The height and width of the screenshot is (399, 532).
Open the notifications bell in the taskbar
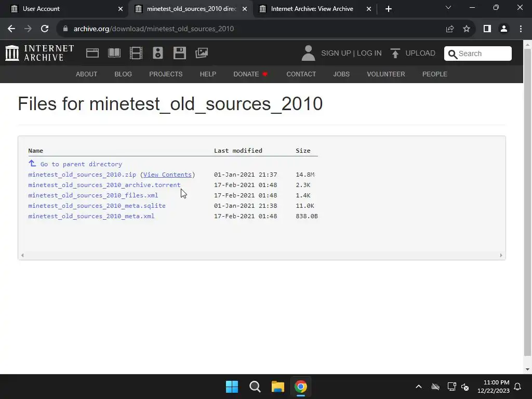517,387
